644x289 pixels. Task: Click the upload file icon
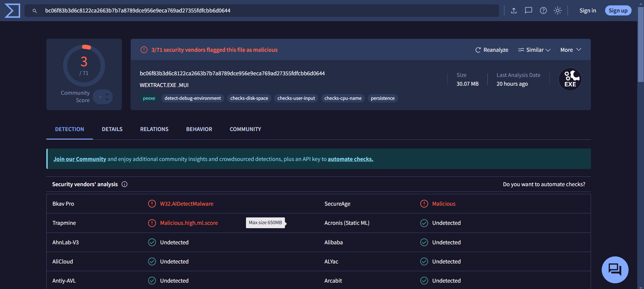(513, 10)
